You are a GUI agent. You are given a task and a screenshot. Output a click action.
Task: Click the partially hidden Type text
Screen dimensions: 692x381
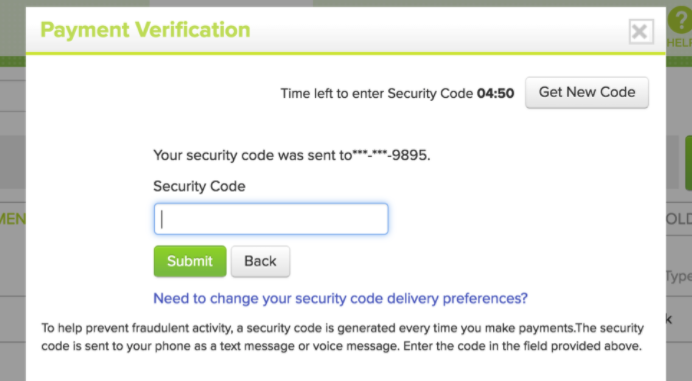coord(678,276)
